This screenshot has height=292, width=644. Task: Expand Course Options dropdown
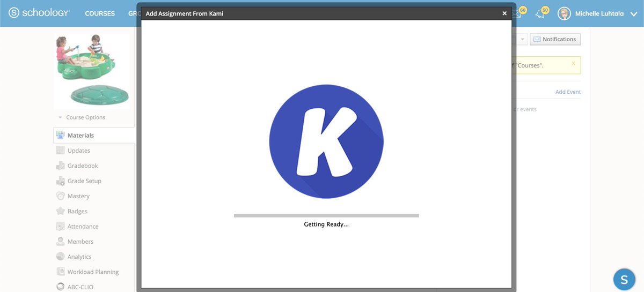[x=82, y=117]
